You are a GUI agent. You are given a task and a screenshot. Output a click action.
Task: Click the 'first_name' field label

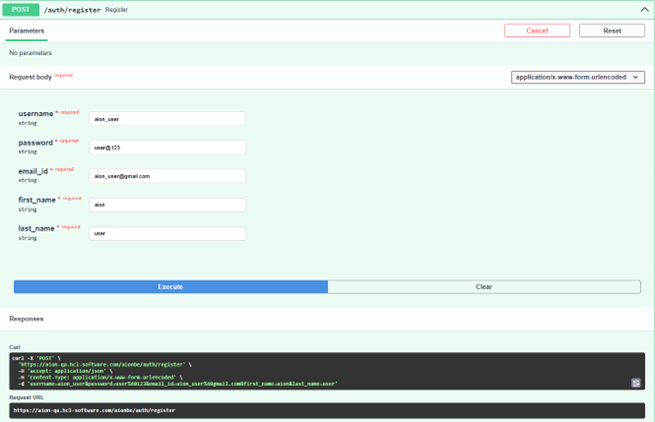[37, 200]
